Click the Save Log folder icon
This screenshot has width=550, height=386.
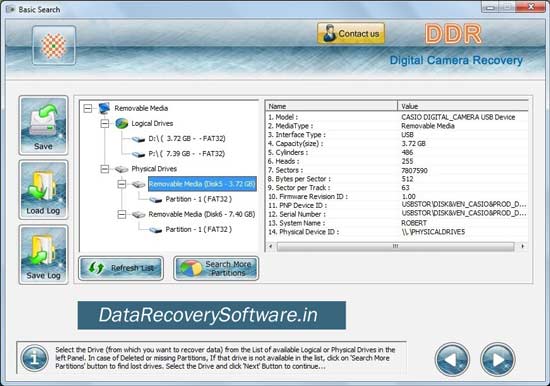tap(43, 254)
